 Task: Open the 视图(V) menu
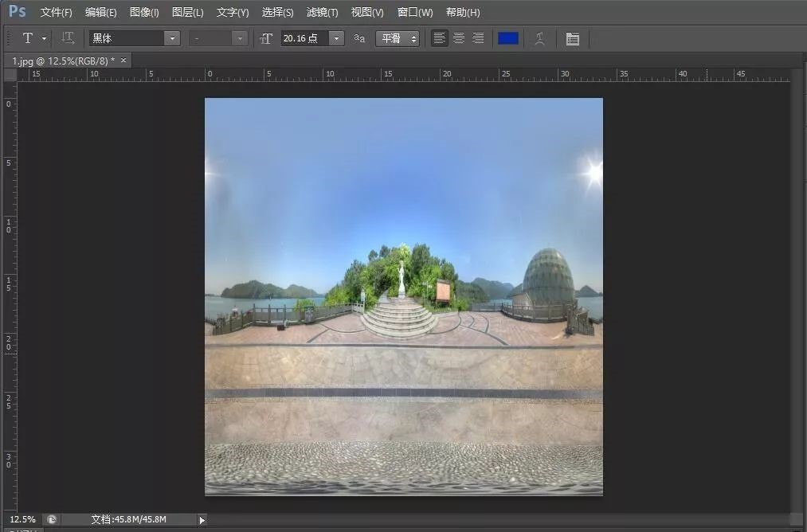tap(367, 13)
